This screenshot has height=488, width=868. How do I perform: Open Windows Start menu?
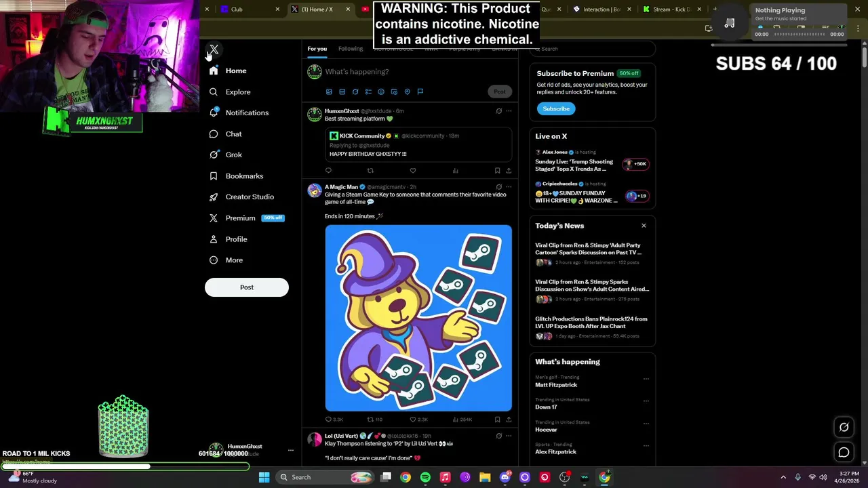264,477
